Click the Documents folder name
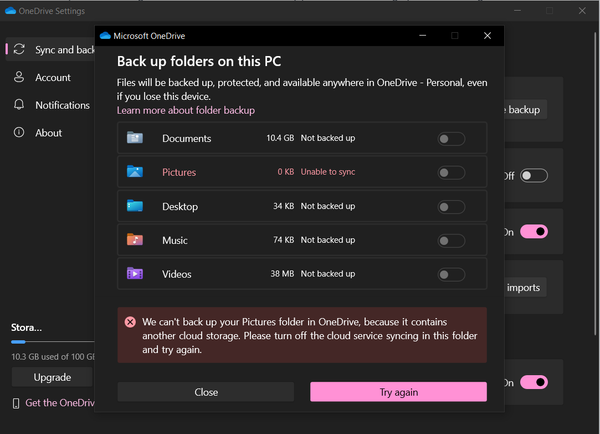 point(186,139)
